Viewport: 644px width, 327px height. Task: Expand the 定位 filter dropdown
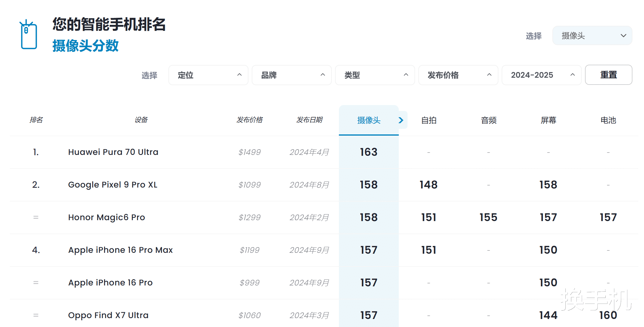208,75
